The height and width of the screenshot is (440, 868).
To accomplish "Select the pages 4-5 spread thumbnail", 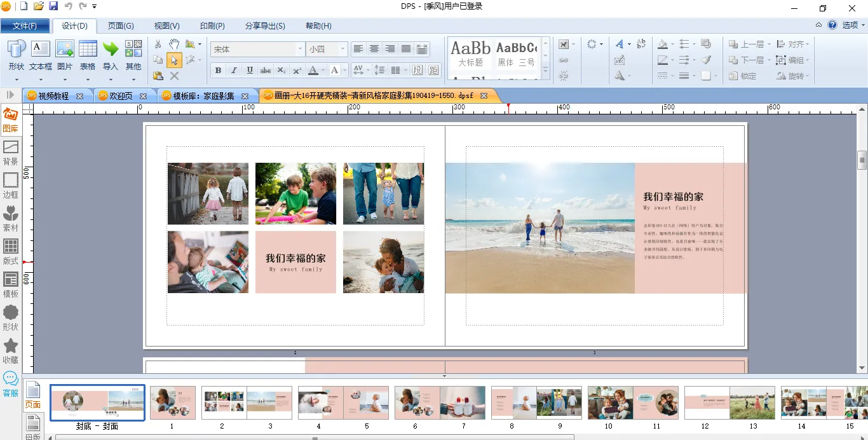I will pyautogui.click(x=343, y=402).
